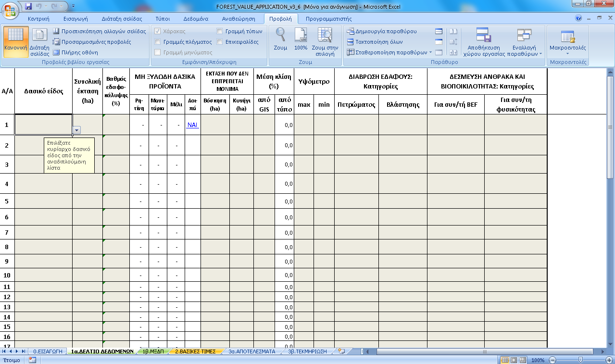Open dropdown arrow of Δασικό είδος cell
Image resolution: width=615 pixels, height=364 pixels.
point(77,130)
